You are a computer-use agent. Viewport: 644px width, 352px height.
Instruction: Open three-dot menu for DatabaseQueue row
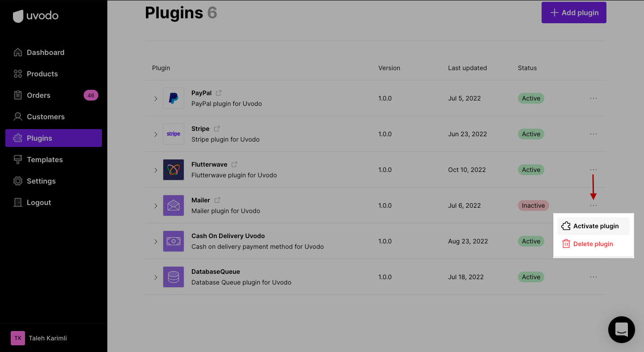click(593, 277)
